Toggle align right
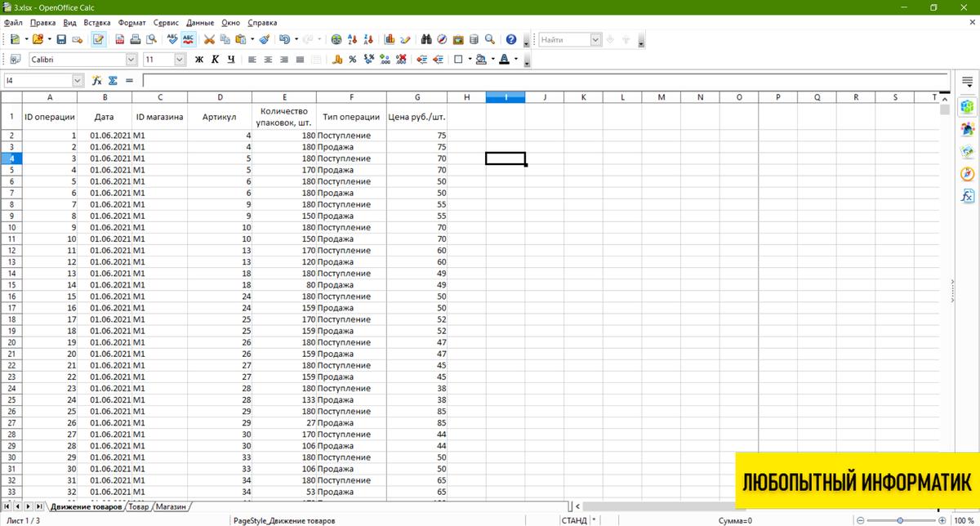The height and width of the screenshot is (526, 980). pos(284,60)
